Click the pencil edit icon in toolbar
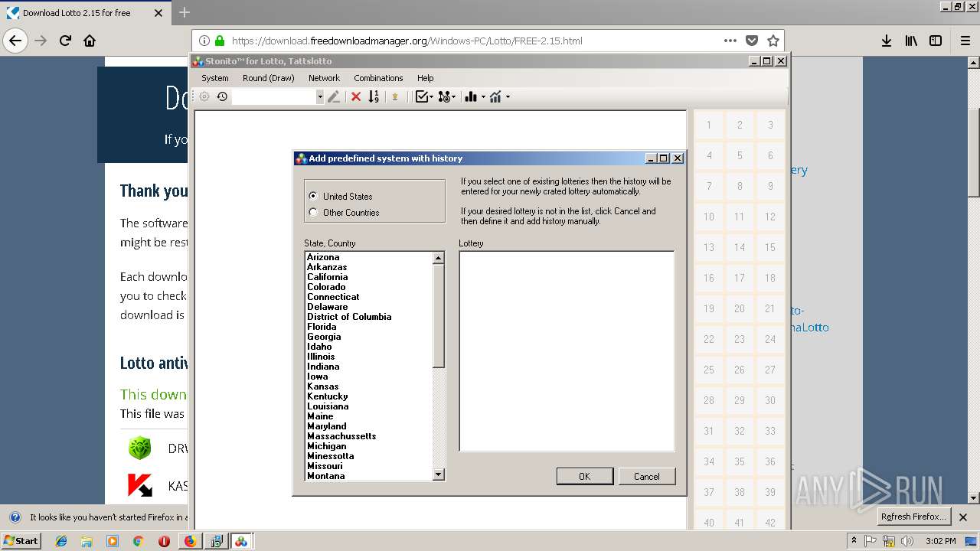Image resolution: width=980 pixels, height=551 pixels. (x=334, y=96)
